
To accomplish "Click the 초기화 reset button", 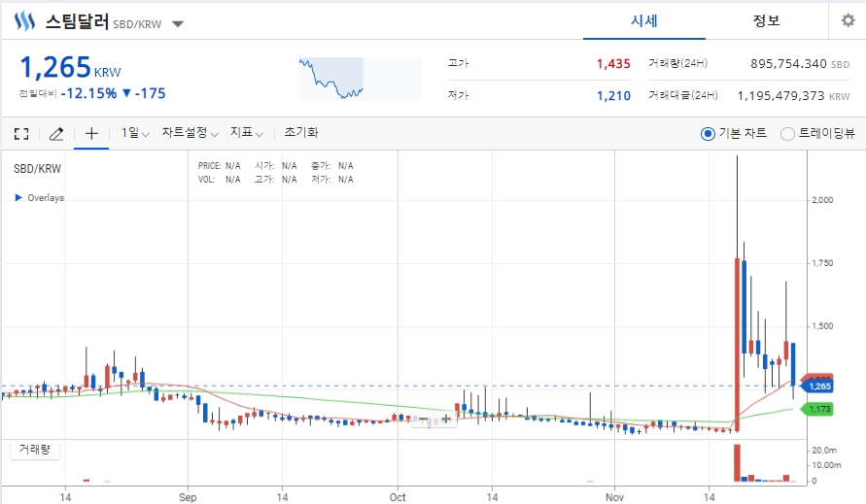I will 301,132.
